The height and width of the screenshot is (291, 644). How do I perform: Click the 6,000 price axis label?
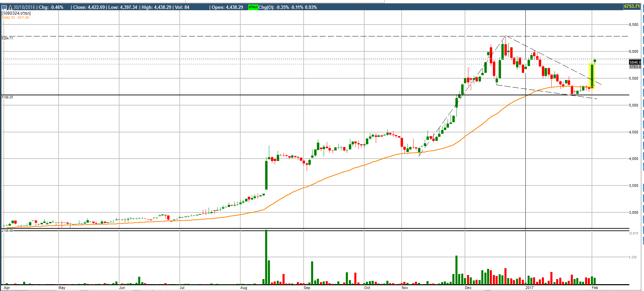click(x=633, y=52)
